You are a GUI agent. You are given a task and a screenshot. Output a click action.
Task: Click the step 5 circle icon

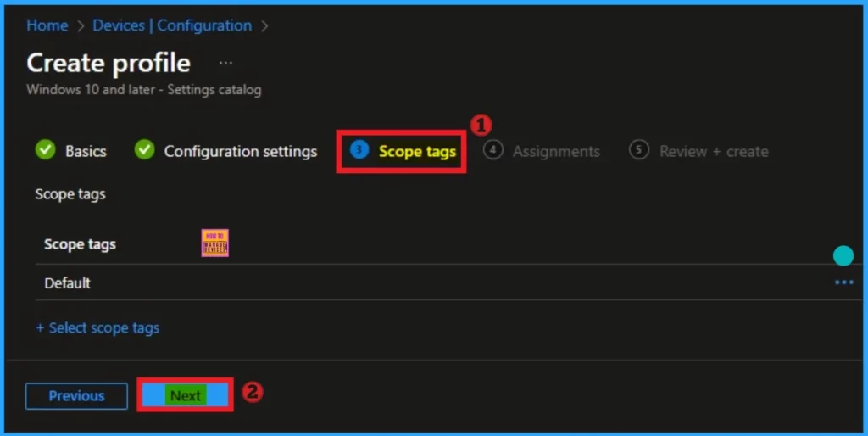pos(639,149)
